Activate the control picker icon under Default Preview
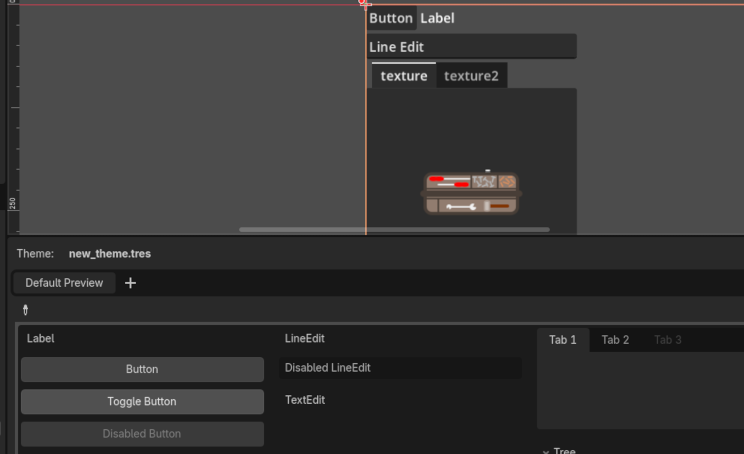This screenshot has height=454, width=744. pos(26,310)
